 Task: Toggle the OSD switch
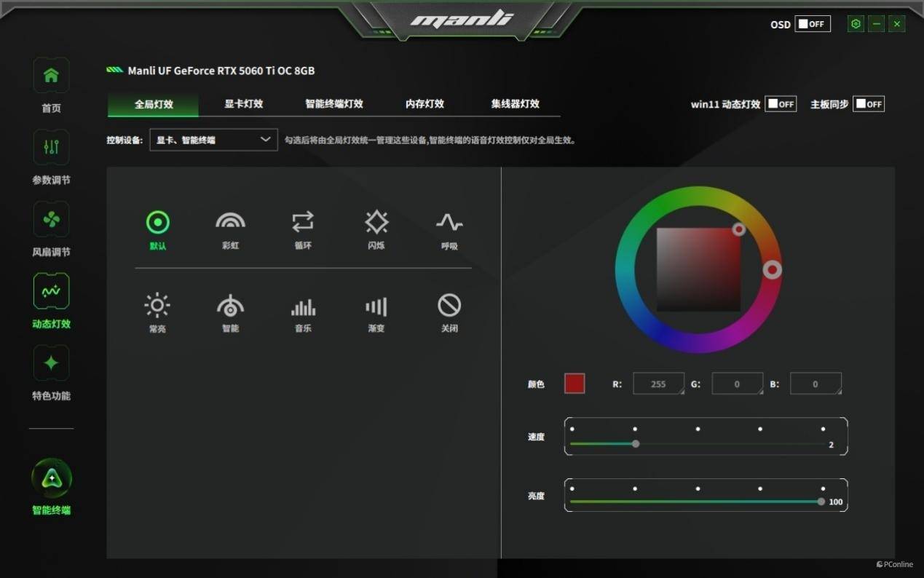(x=813, y=24)
